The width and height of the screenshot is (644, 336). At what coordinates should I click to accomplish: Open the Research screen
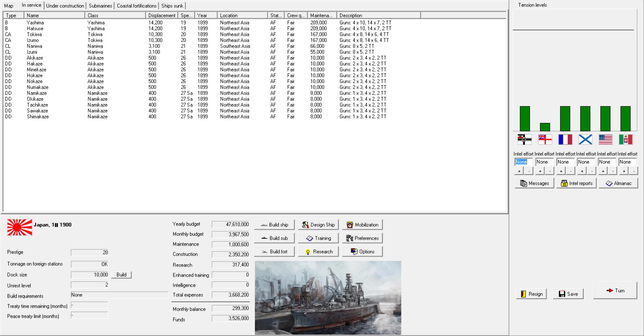coord(318,252)
